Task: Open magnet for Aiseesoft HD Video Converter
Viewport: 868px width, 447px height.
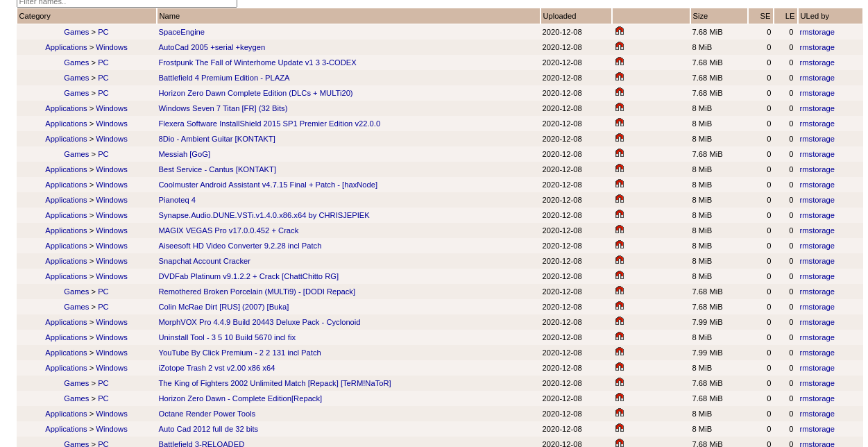Action: point(620,245)
